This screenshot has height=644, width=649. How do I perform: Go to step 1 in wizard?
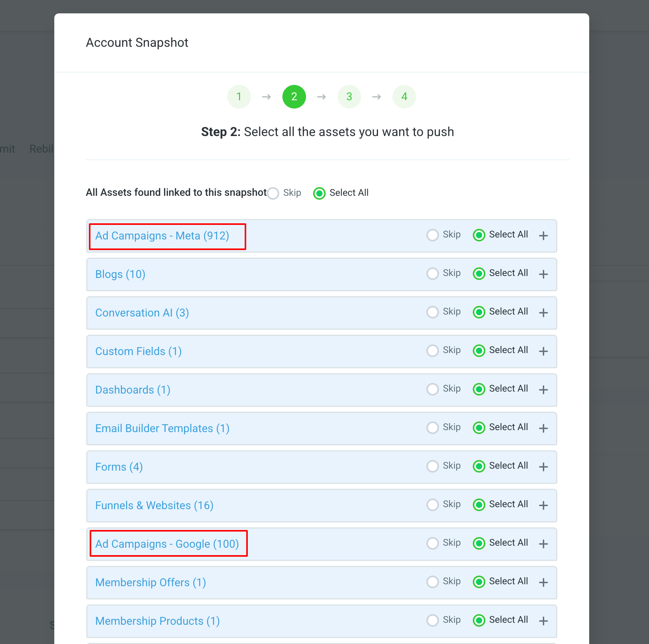[239, 97]
